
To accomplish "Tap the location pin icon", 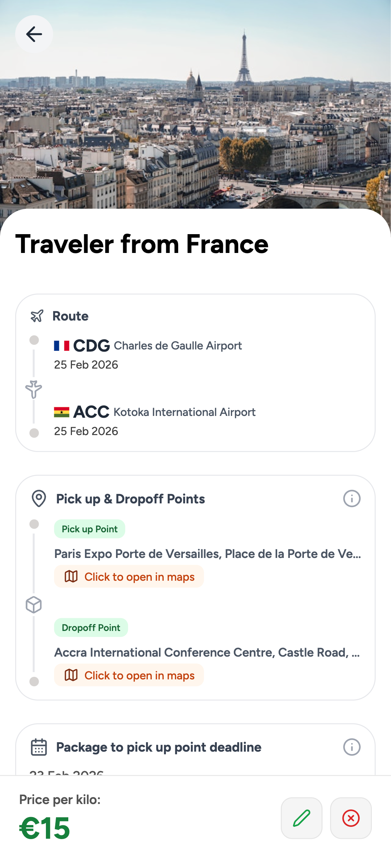I will pos(39,499).
